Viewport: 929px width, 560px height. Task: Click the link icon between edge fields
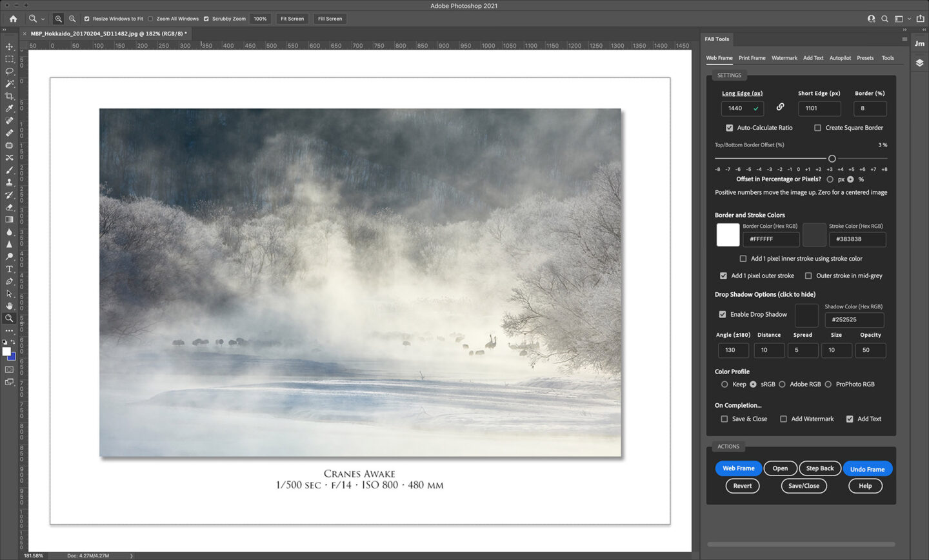(780, 107)
